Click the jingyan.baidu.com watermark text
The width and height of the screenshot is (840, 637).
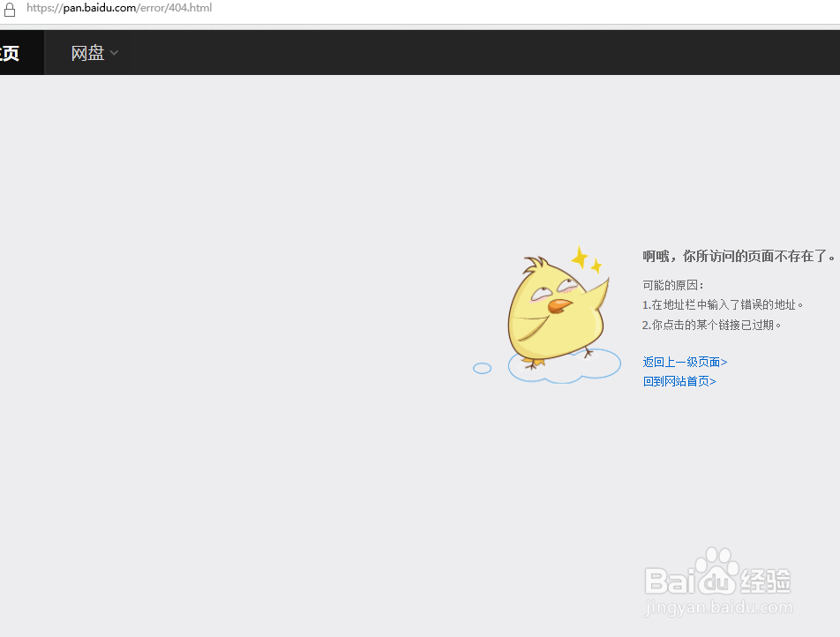point(716,609)
